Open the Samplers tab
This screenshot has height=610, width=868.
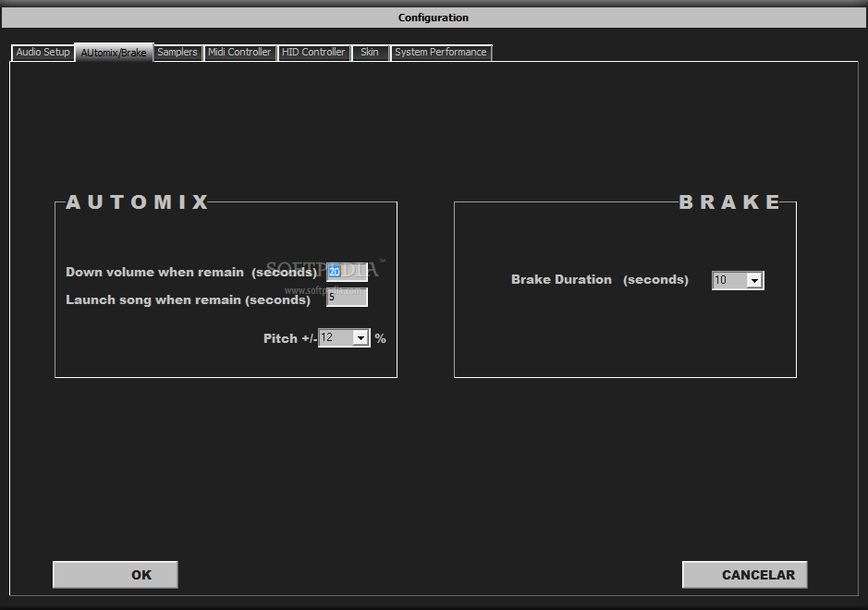[177, 53]
